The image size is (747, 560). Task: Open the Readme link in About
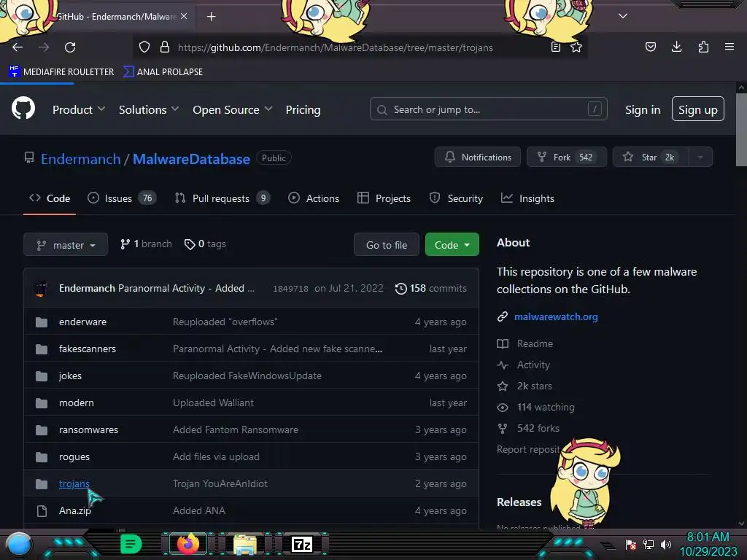(525, 343)
